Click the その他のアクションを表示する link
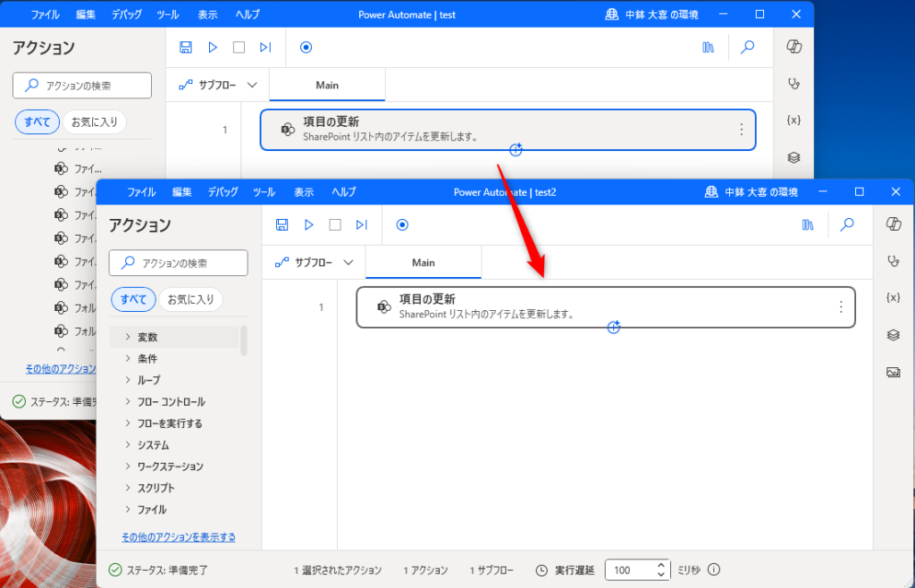This screenshot has width=915, height=588. click(179, 537)
